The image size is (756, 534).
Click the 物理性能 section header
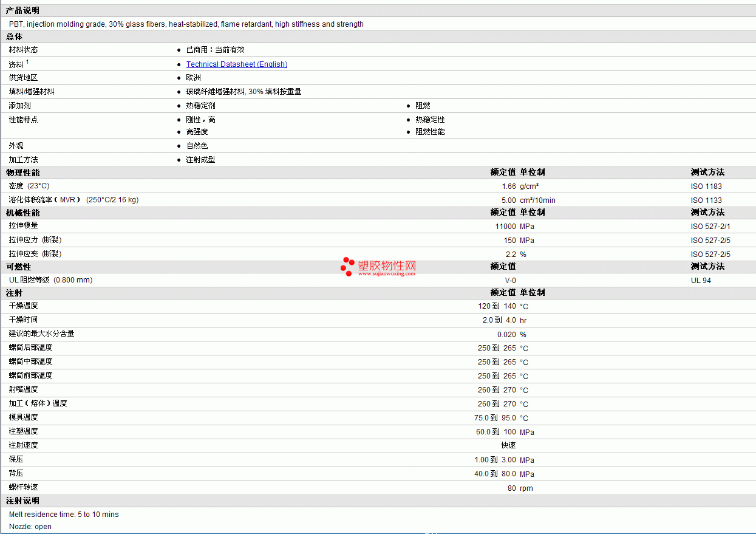[22, 173]
